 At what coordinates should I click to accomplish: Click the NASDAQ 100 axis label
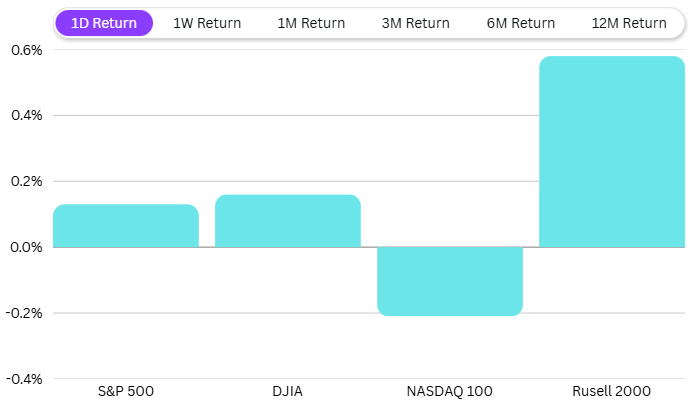[450, 391]
